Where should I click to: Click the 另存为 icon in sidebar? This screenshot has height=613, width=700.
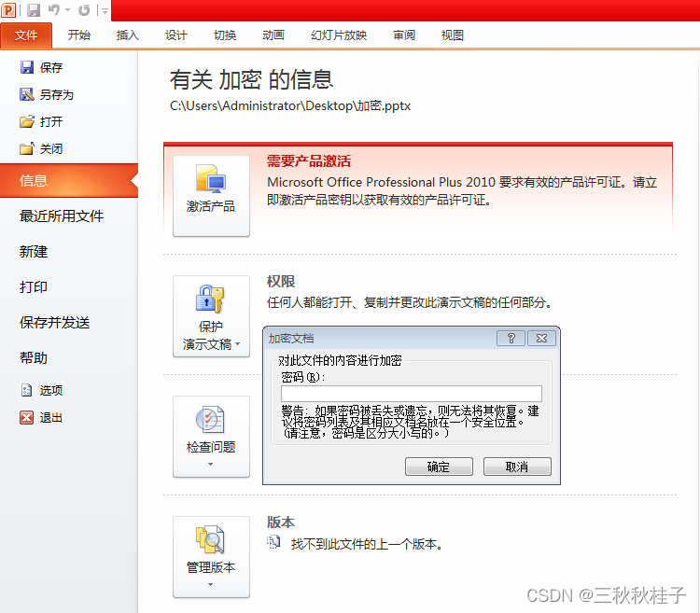point(27,94)
